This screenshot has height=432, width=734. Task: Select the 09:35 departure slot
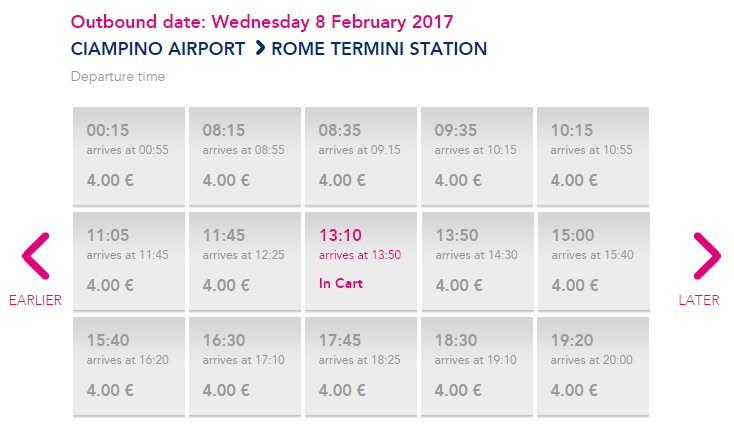(x=477, y=156)
